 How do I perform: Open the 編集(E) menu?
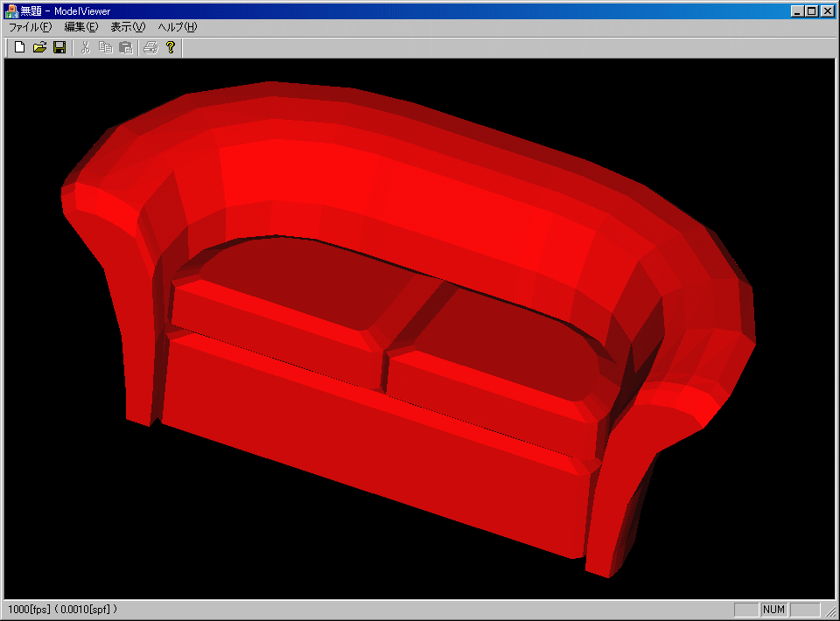[x=81, y=27]
